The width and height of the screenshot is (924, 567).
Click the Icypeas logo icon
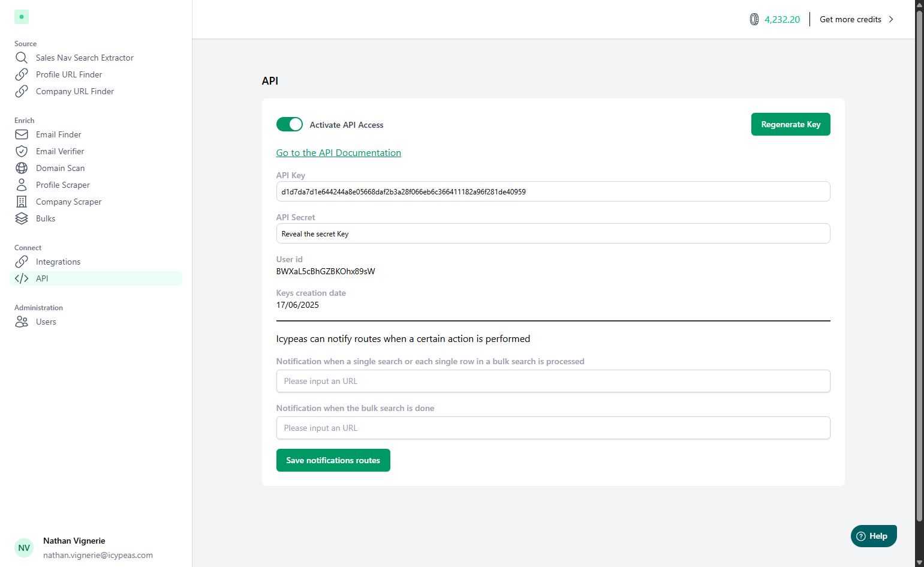pyautogui.click(x=22, y=17)
